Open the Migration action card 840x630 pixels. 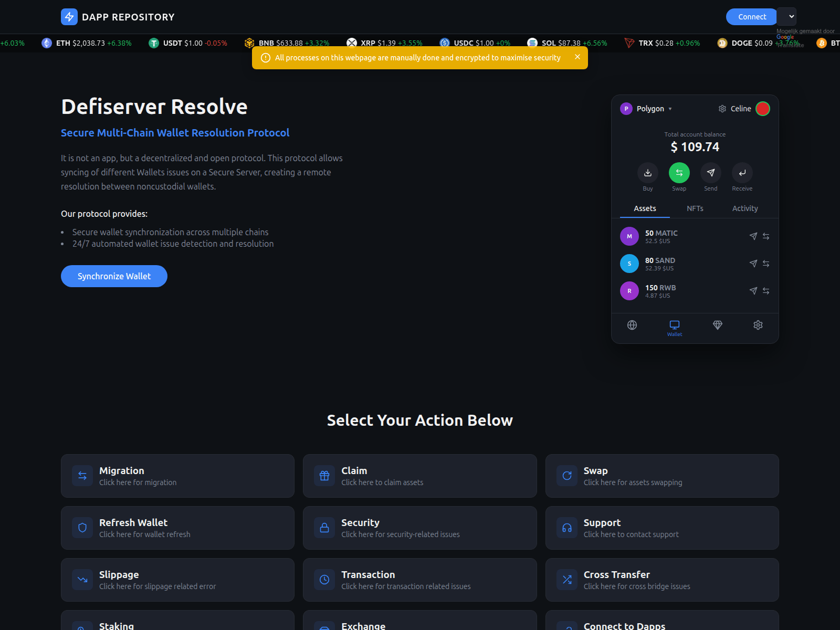click(177, 476)
